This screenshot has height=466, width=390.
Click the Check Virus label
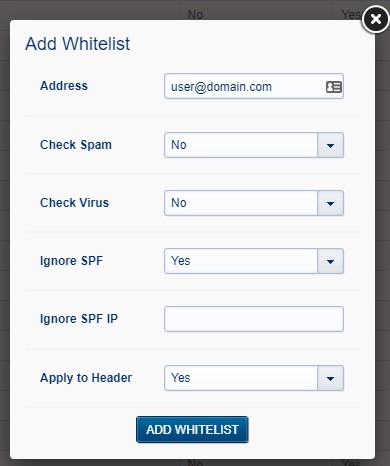tap(74, 203)
